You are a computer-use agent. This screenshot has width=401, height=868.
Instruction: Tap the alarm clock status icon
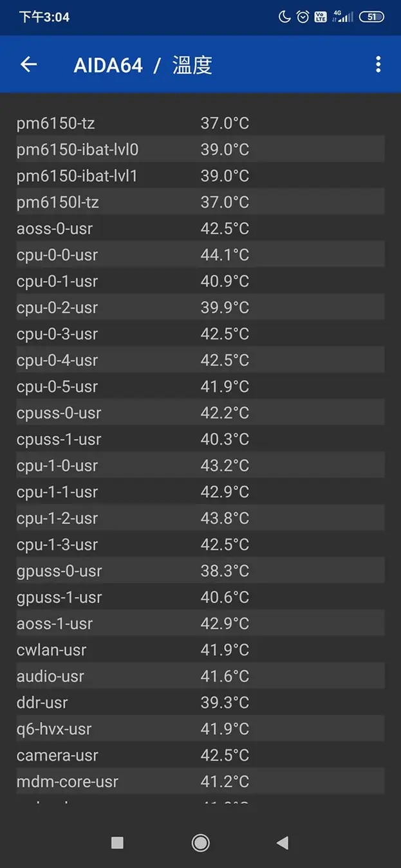pos(303,17)
